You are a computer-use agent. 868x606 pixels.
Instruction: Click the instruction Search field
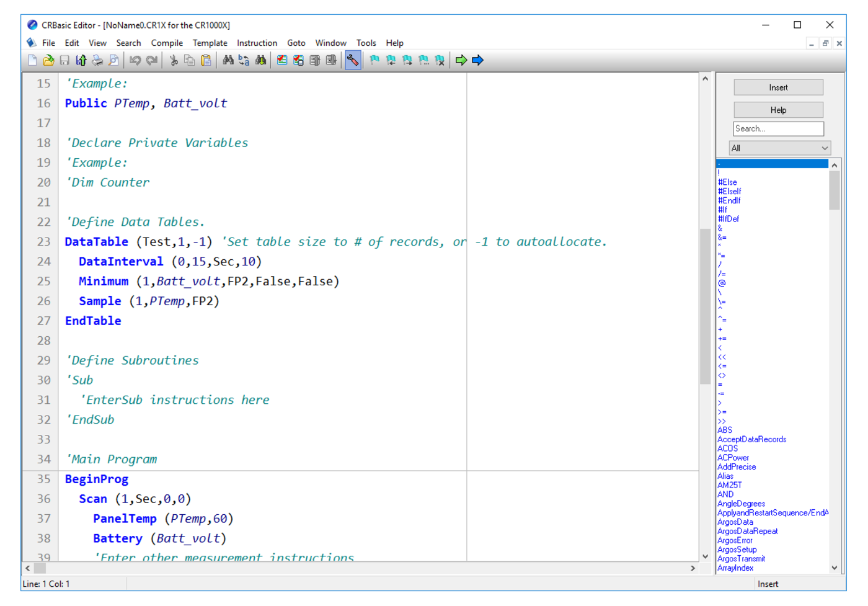tap(779, 128)
